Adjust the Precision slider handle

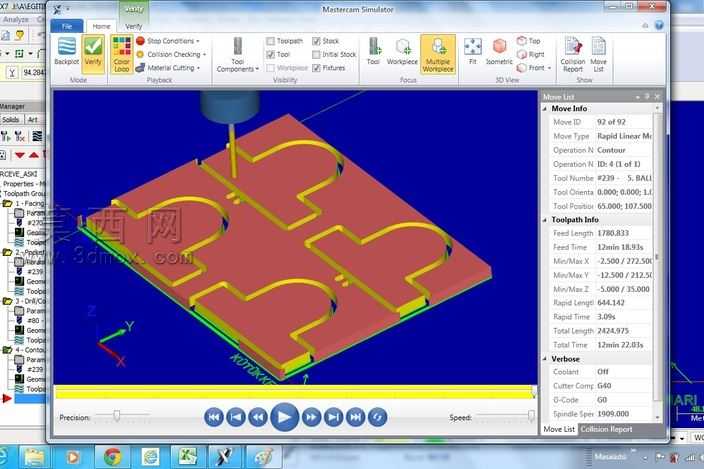click(x=117, y=416)
